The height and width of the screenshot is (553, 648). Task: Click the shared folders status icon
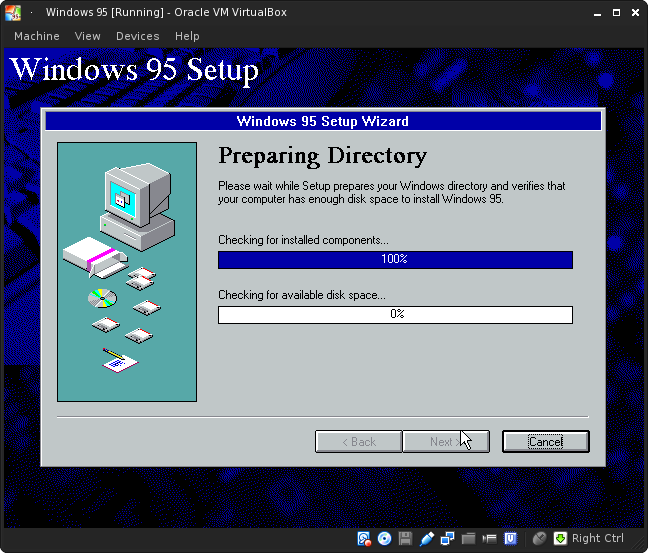[469, 539]
